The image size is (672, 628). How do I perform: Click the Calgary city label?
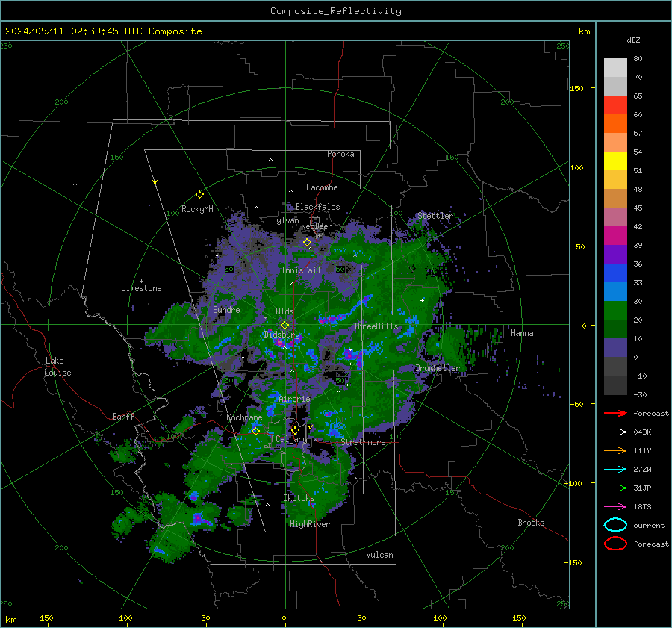tap(291, 439)
